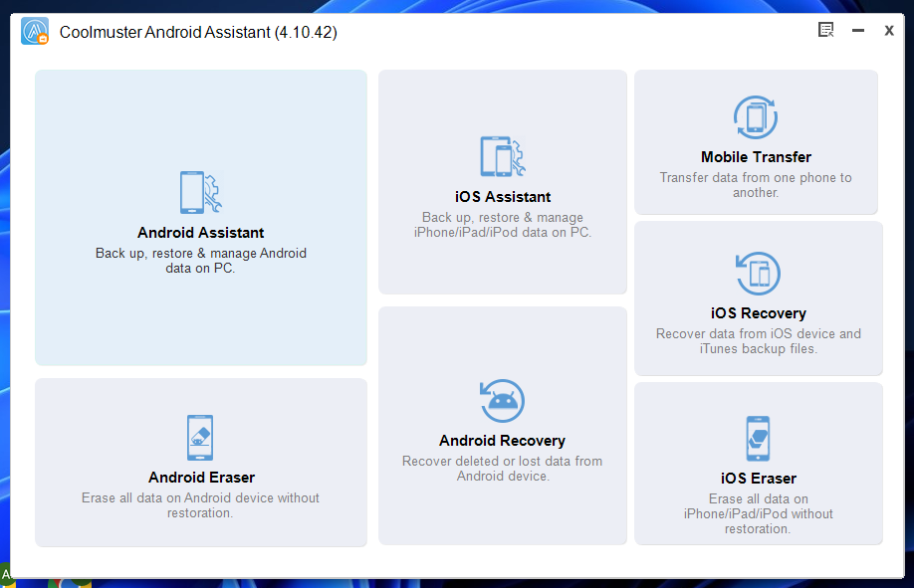Click 'Transfer data from one phone to another.'
Image resolution: width=914 pixels, height=588 pixels.
pos(756,185)
